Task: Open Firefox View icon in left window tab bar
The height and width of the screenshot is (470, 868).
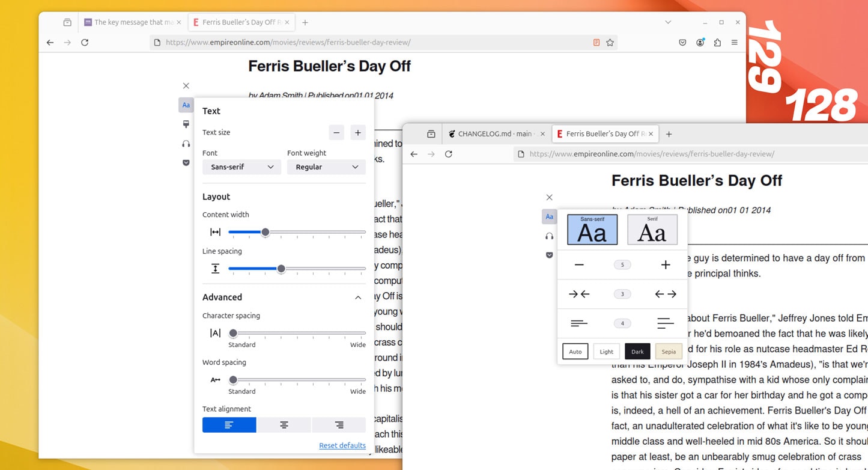Action: click(67, 22)
